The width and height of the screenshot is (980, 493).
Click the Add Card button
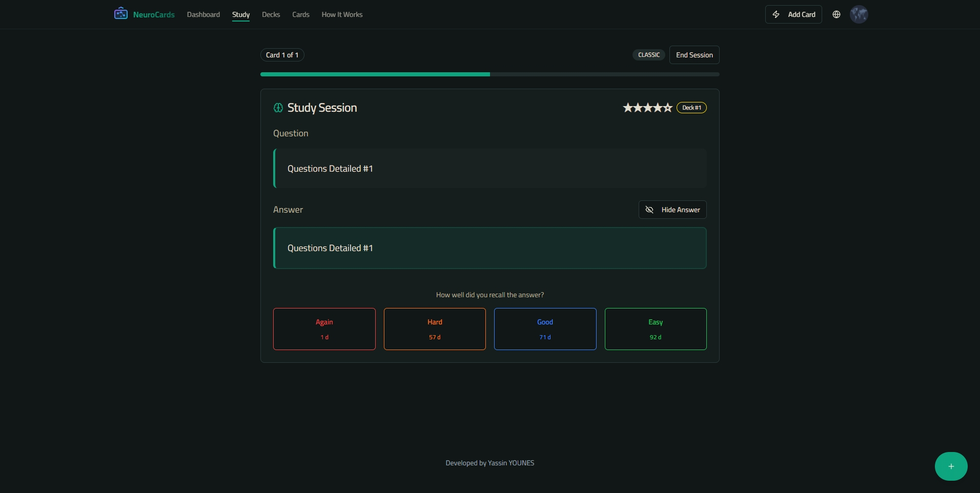(793, 14)
